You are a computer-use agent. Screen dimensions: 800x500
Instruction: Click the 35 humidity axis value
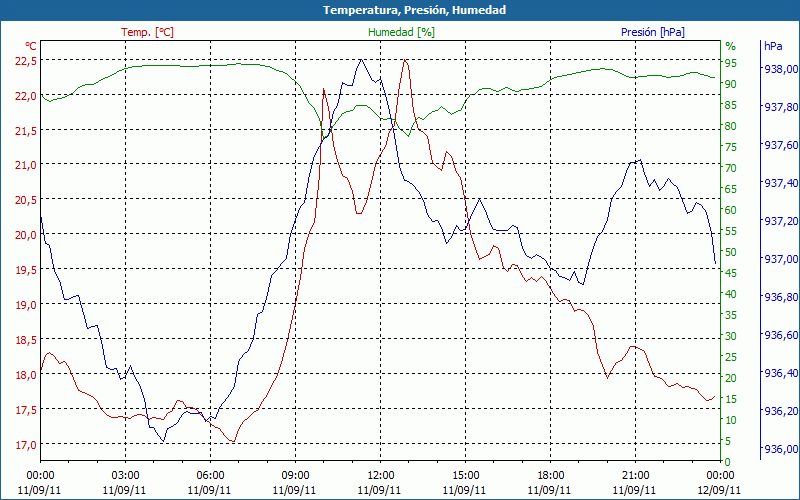(x=731, y=315)
